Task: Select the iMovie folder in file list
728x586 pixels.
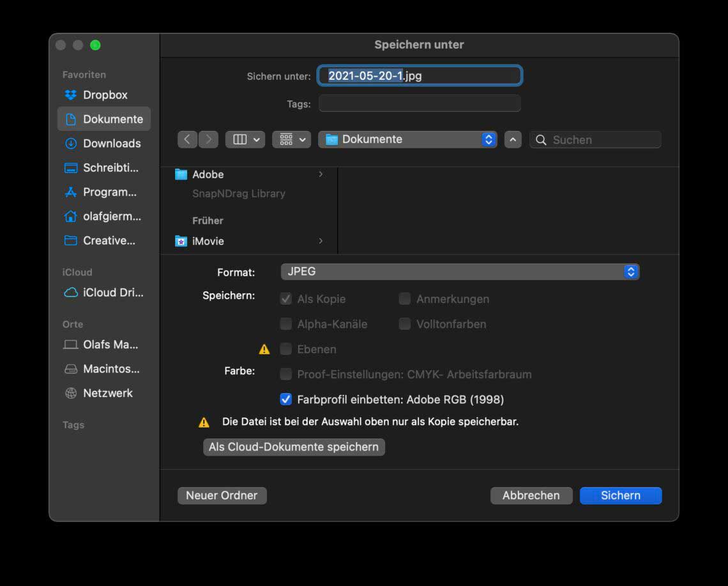Action: pyautogui.click(x=208, y=241)
